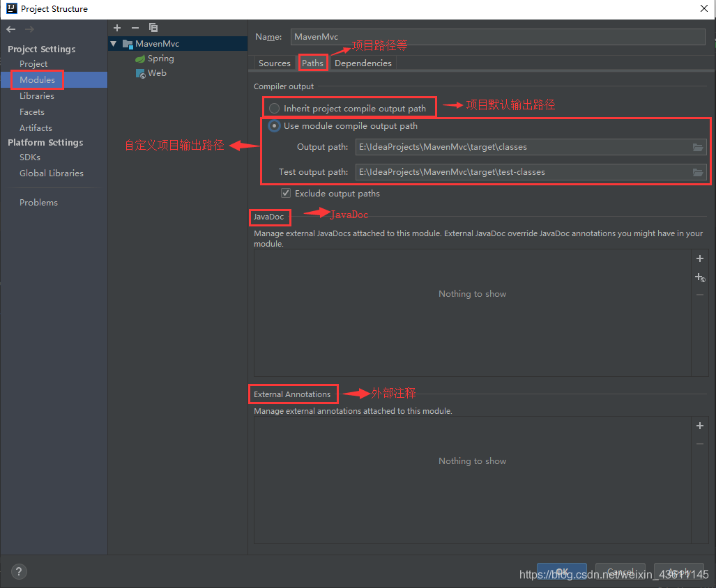Click the module Name input field
The height and width of the screenshot is (588, 716).
click(498, 37)
